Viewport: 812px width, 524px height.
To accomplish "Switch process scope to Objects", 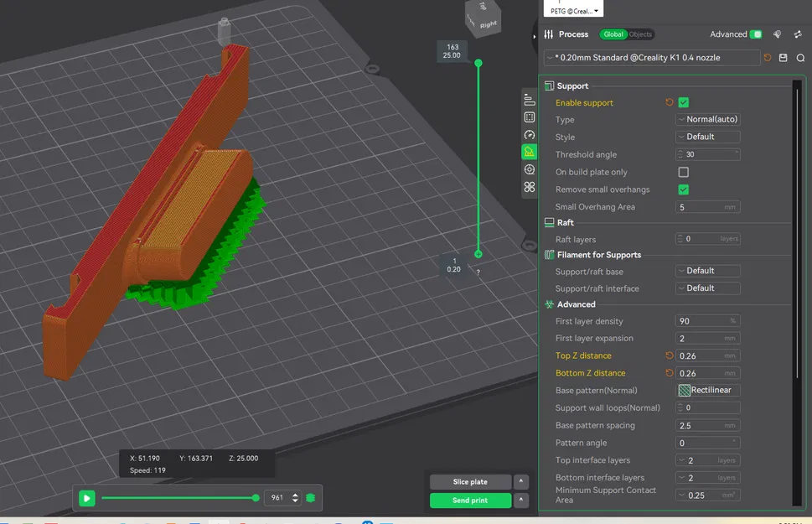I will click(x=640, y=34).
